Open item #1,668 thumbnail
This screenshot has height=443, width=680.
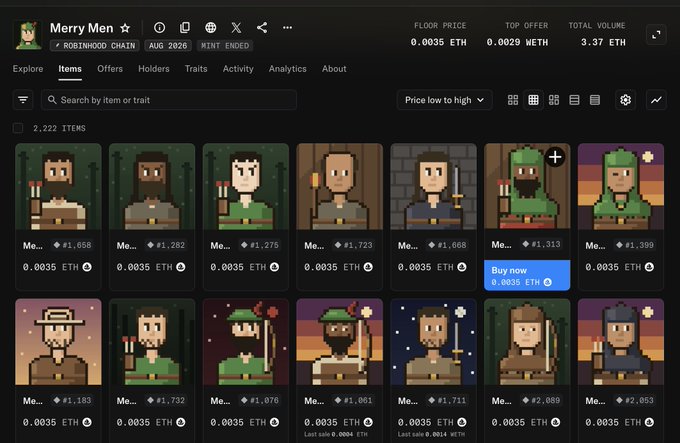[433, 187]
